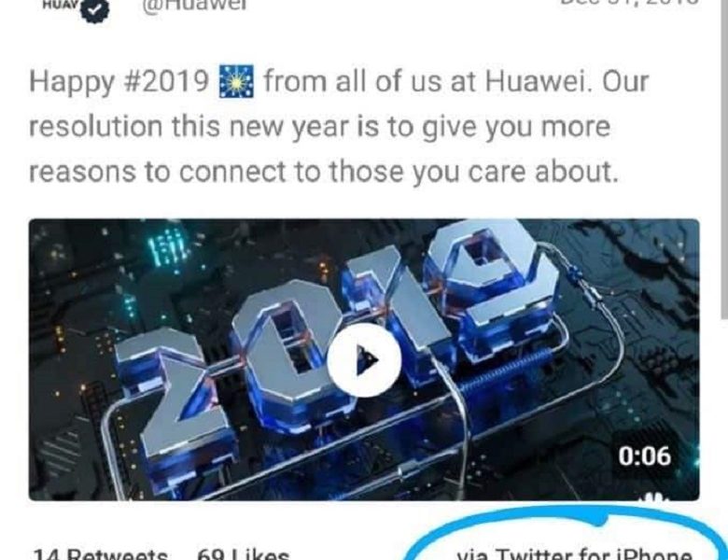This screenshot has height=560, width=728.
Task: Click the audio level icon on video
Action: tap(654, 497)
